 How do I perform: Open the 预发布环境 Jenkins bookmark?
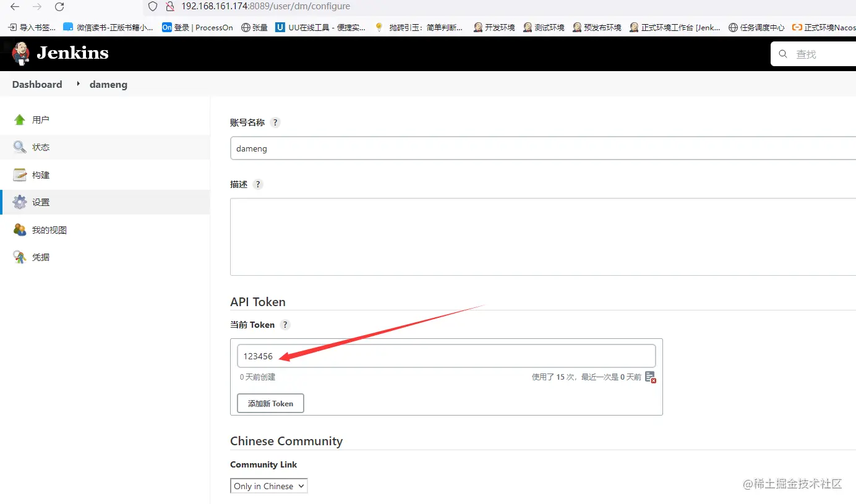coord(597,27)
